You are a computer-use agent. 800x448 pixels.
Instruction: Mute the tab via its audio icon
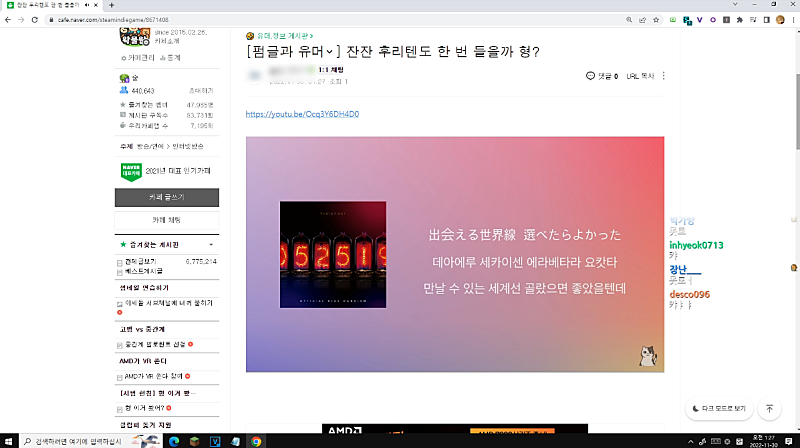87,5
